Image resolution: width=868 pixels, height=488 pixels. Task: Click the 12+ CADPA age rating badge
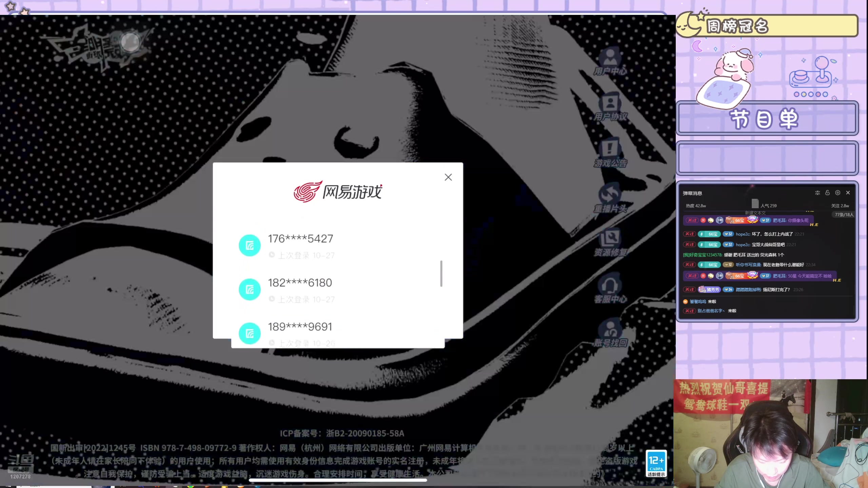click(656, 463)
